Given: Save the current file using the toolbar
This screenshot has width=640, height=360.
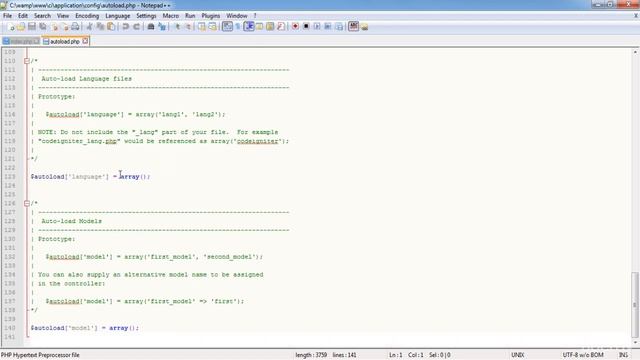Looking at the screenshot, I should pos(32,27).
